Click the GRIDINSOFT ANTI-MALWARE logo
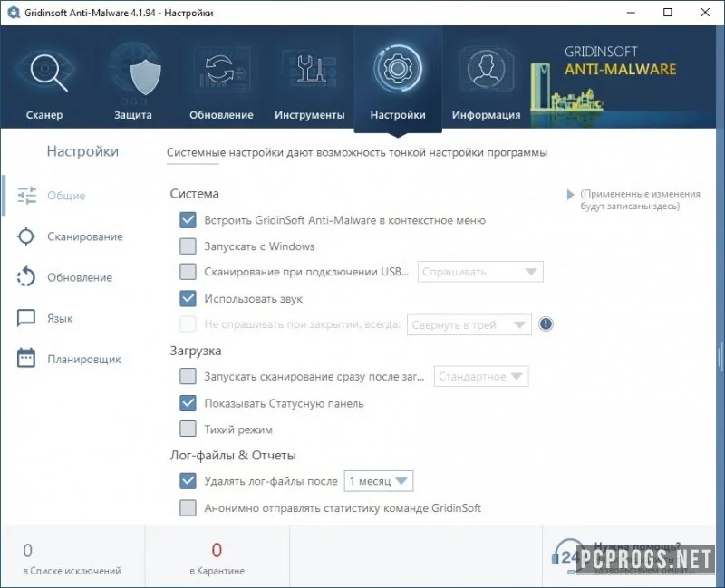This screenshot has width=725, height=588. pyautogui.click(x=620, y=61)
